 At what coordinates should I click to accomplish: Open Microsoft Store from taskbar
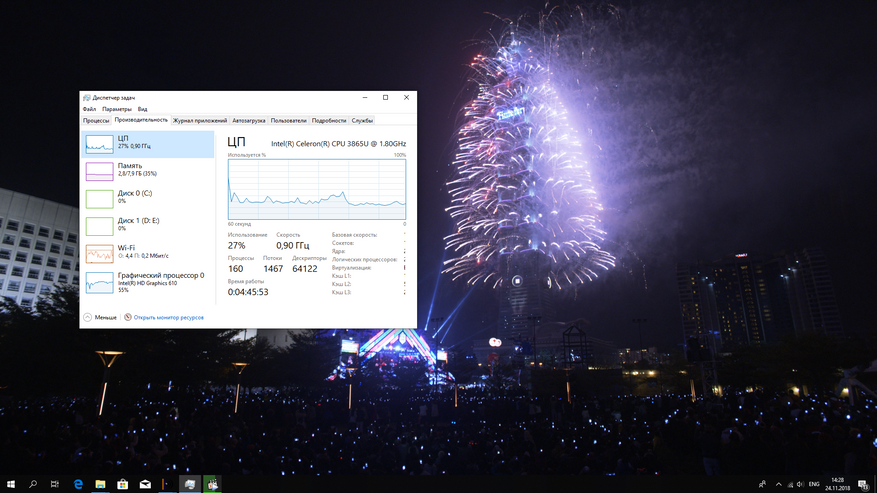point(123,484)
